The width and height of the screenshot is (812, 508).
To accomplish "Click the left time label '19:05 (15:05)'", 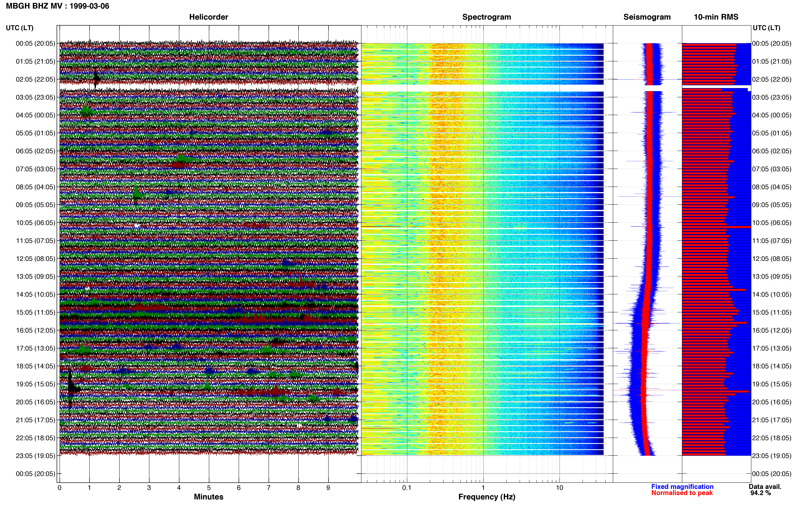I will click(x=35, y=384).
